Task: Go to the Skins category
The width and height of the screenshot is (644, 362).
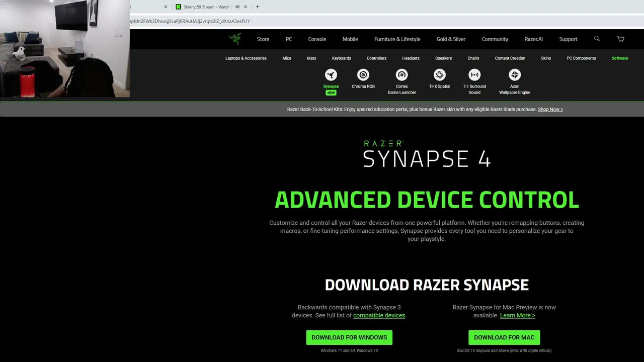Action: click(x=546, y=58)
